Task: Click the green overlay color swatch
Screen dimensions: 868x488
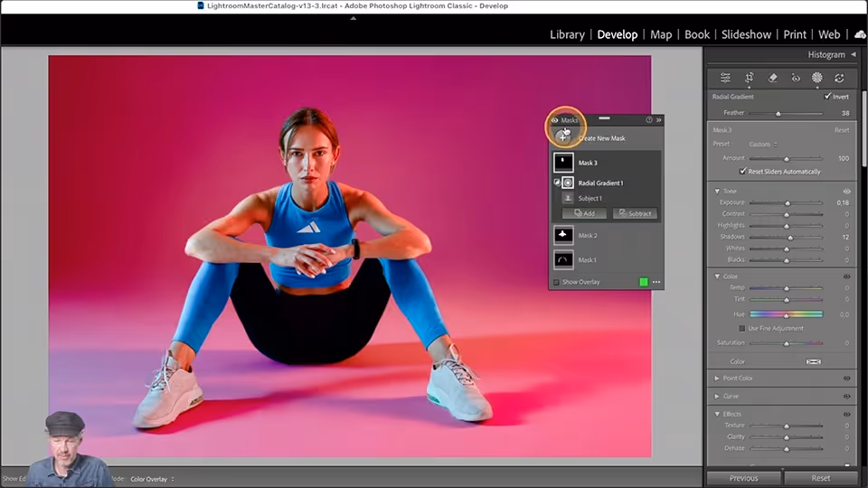Action: click(643, 282)
